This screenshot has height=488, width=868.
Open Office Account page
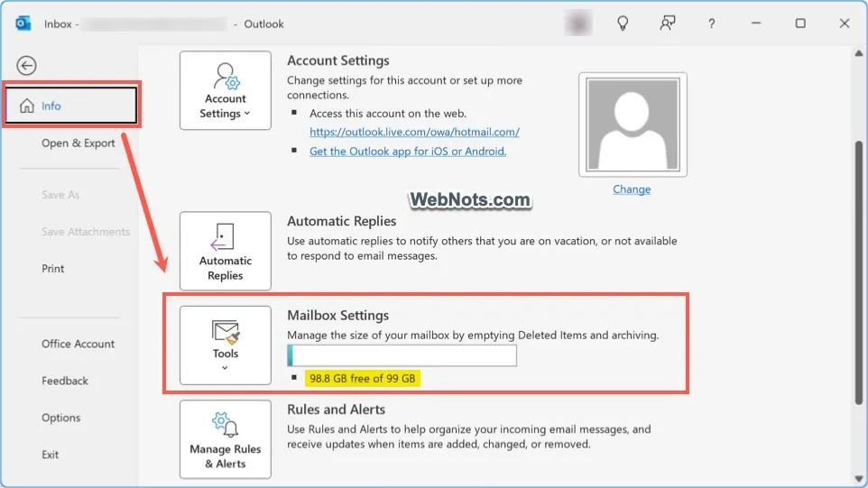(78, 344)
